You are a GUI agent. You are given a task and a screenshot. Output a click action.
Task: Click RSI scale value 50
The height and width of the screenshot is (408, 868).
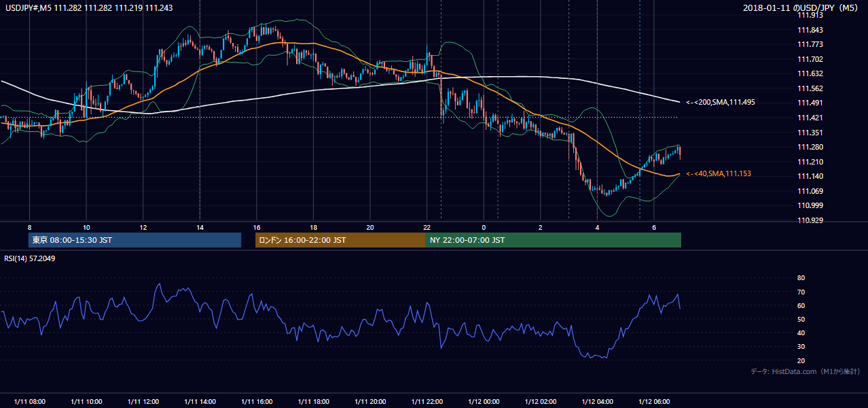pos(801,319)
